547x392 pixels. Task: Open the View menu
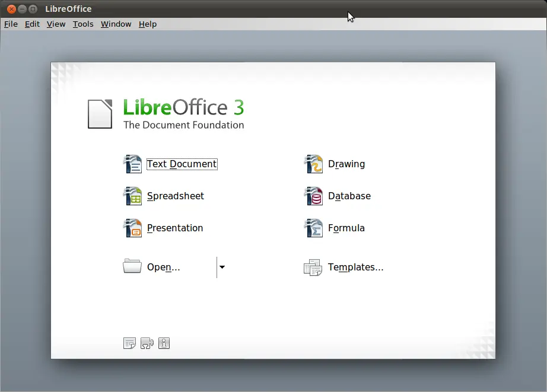[x=56, y=24]
